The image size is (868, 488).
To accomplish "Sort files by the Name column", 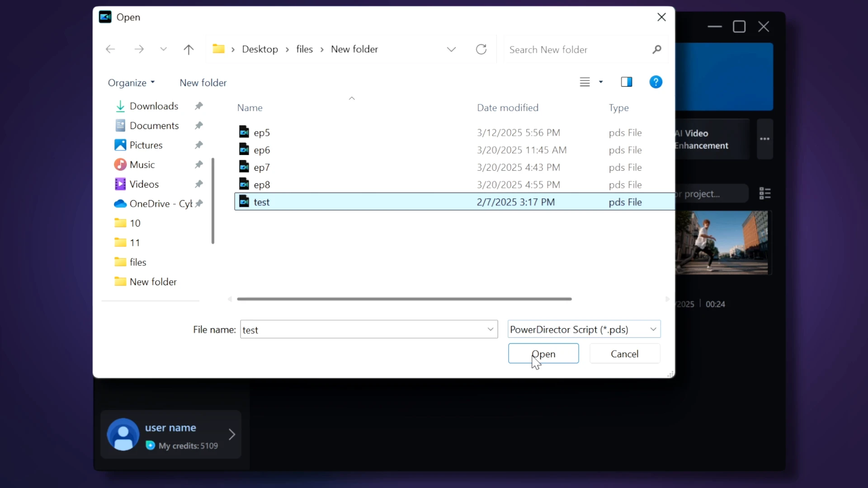I will point(250,108).
